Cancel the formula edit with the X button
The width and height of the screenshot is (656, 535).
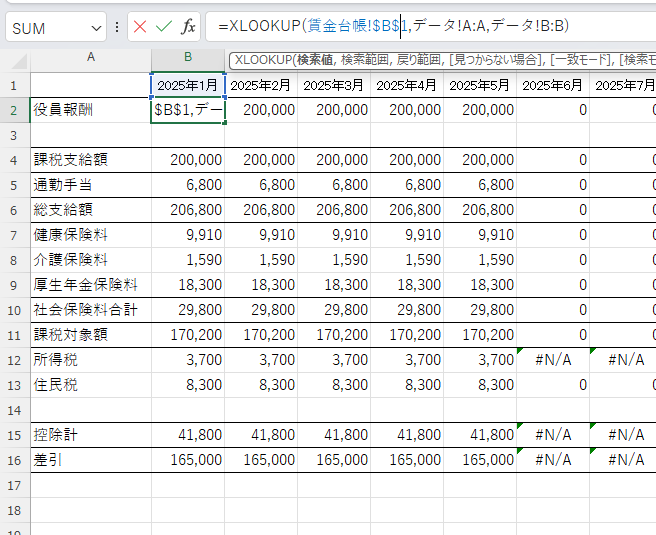click(139, 27)
